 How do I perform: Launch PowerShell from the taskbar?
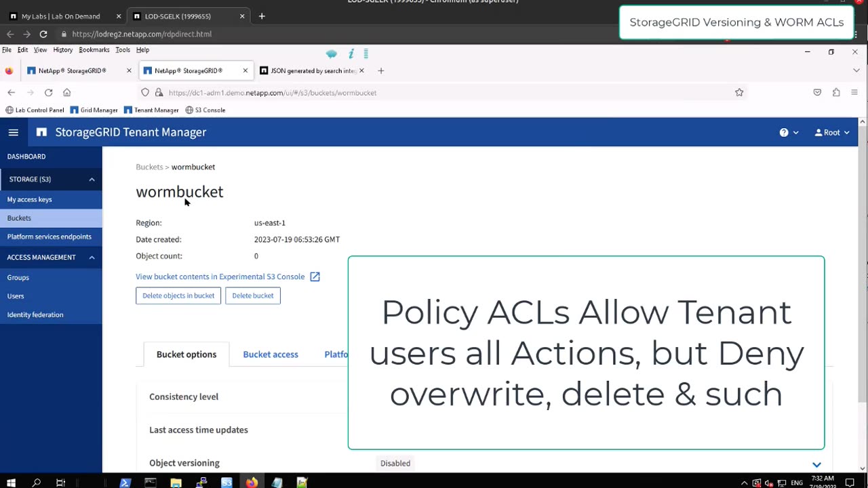[x=125, y=483]
